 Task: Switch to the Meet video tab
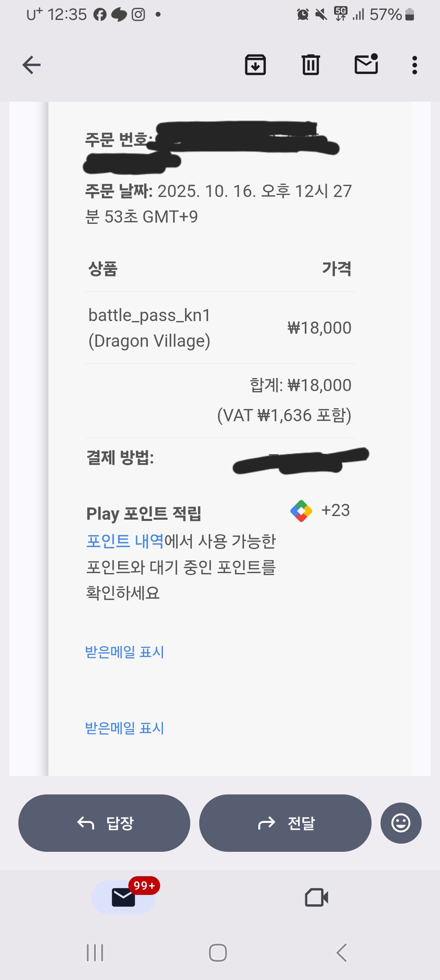point(317,897)
